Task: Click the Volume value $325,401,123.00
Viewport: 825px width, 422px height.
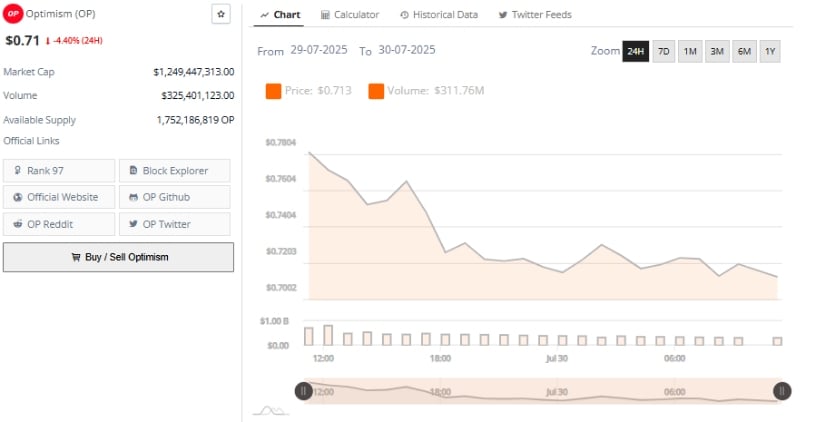Action: click(198, 96)
